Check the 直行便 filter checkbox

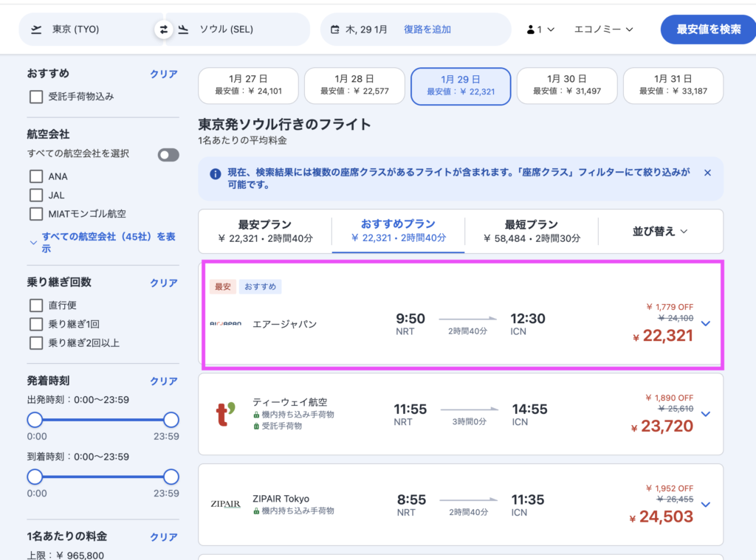tap(35, 305)
